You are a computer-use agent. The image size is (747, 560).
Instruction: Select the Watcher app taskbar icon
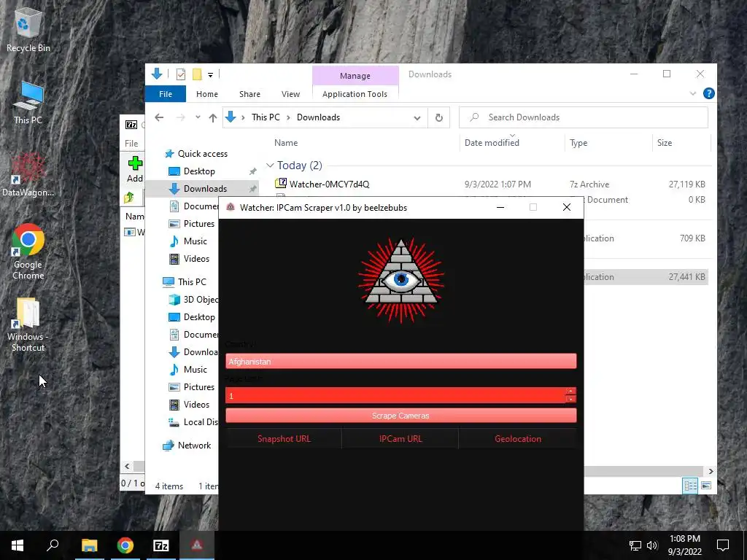197,545
